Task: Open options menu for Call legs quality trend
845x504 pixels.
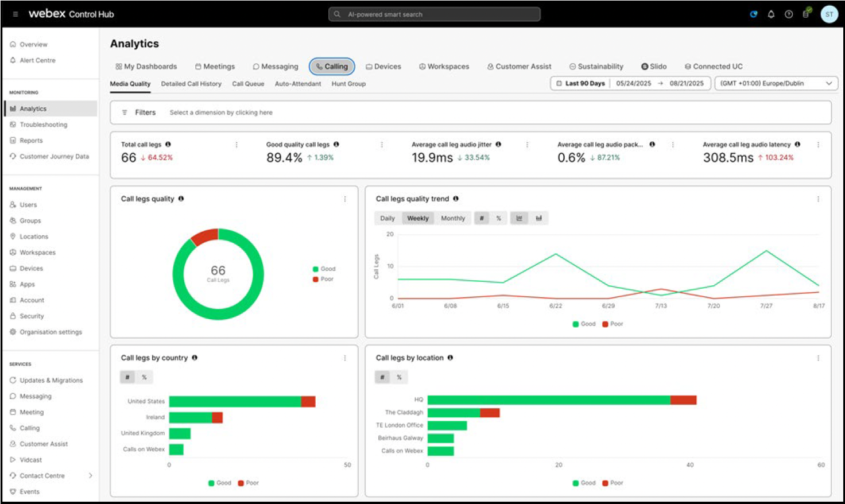Action: coord(818,199)
